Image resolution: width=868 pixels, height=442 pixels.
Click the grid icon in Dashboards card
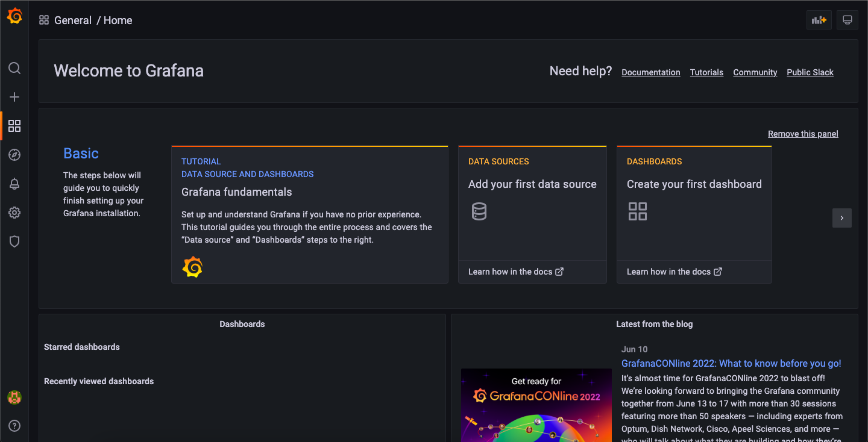pos(638,211)
